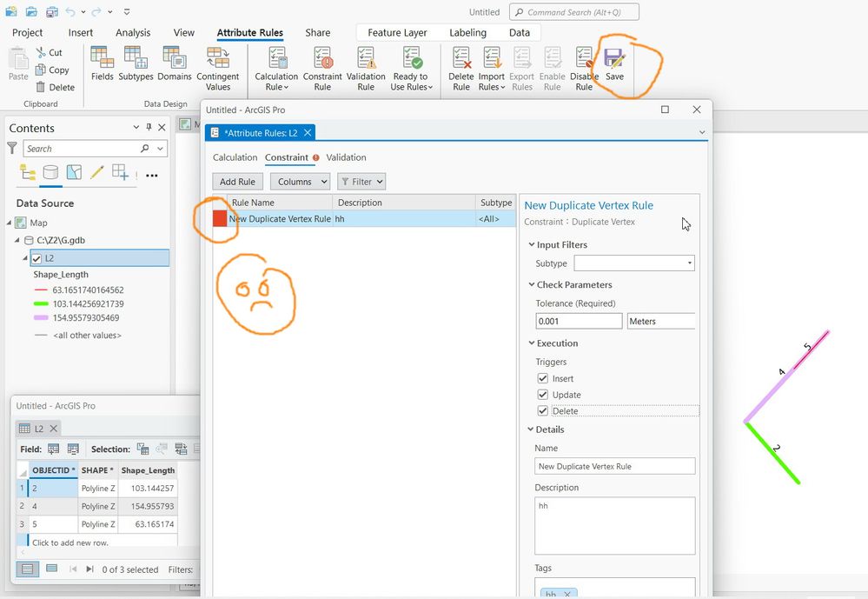The image size is (868, 599).
Task: Click the Save attribute rules icon
Action: pos(614,65)
